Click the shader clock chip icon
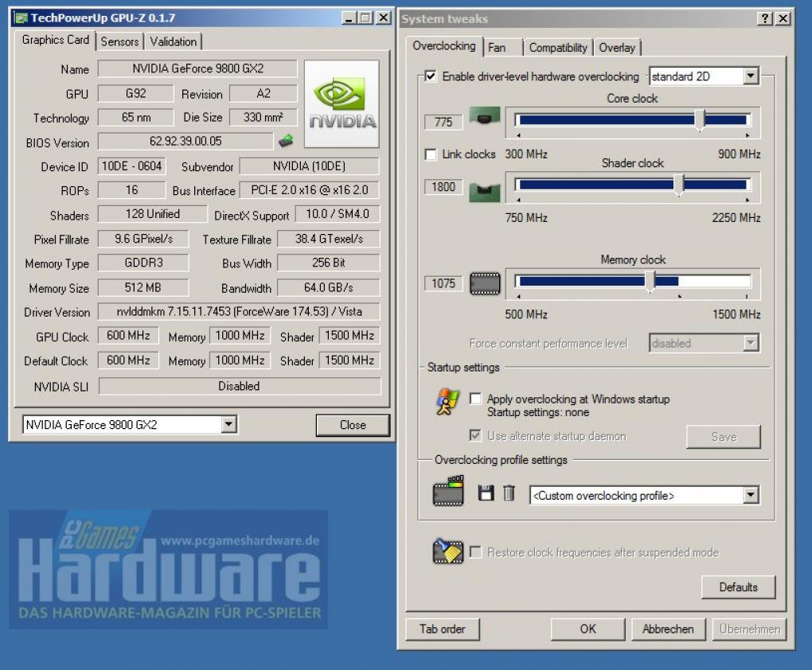The width and height of the screenshot is (812, 670). 485,192
